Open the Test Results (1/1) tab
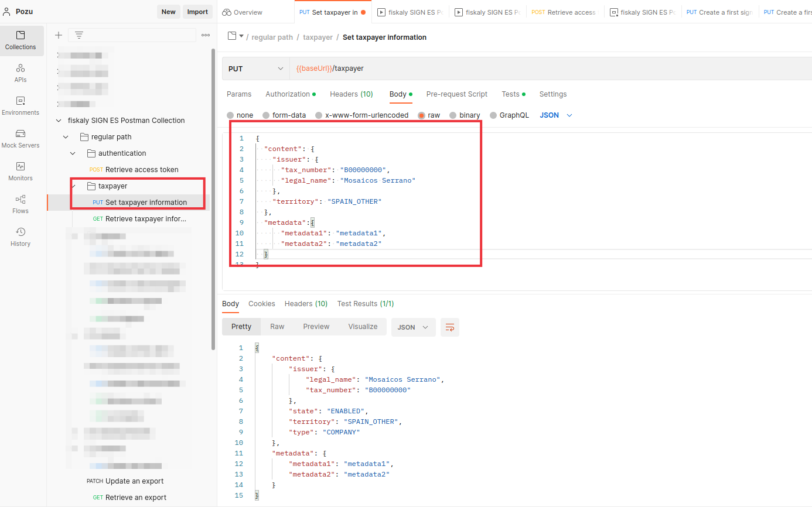This screenshot has width=812, height=507. tap(366, 304)
